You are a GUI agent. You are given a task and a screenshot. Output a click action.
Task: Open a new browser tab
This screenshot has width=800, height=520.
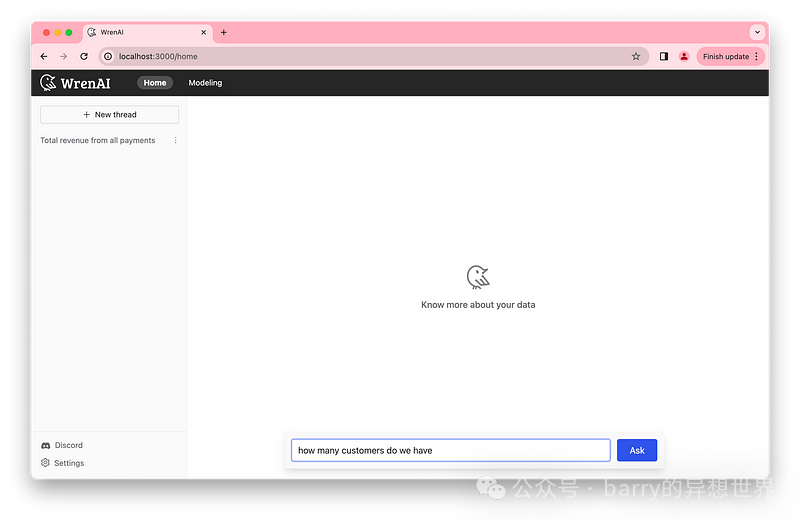point(223,32)
